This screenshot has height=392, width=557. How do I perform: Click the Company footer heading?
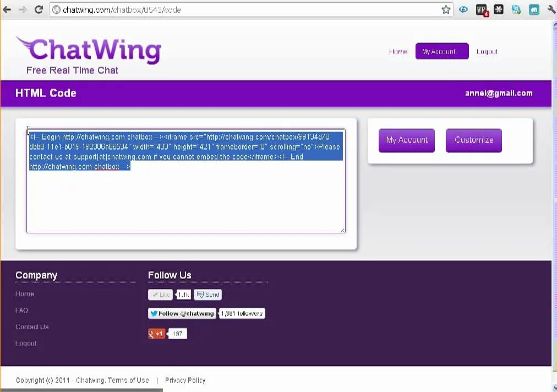[x=36, y=275]
